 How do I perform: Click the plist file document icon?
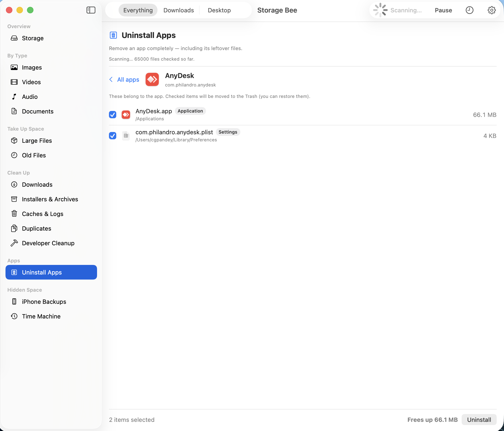click(126, 136)
